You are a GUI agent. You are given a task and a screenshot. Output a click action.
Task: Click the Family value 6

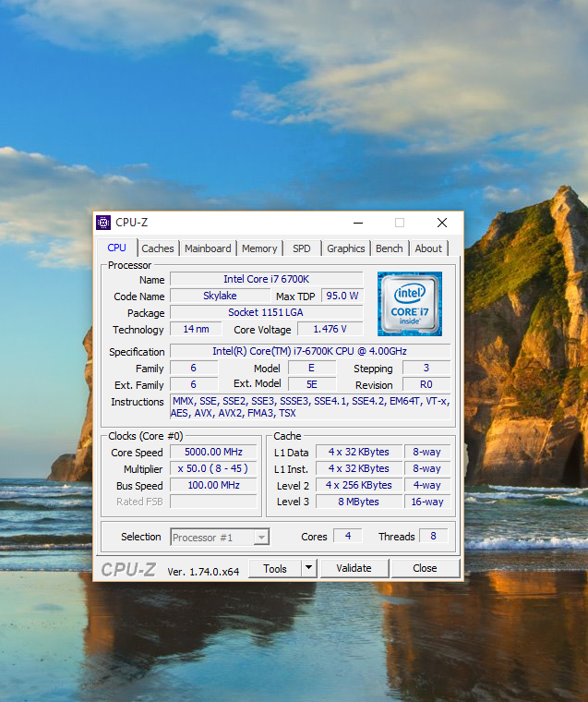click(x=194, y=368)
